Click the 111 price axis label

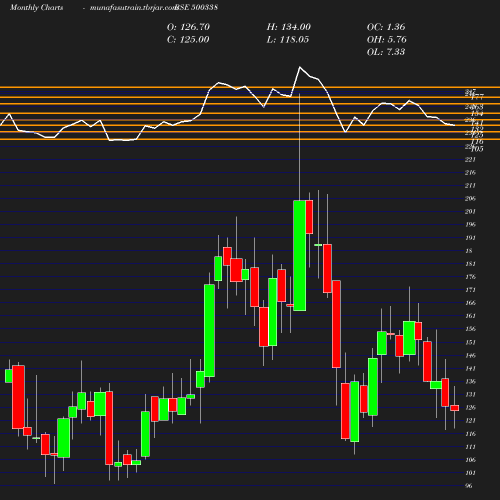(470, 447)
